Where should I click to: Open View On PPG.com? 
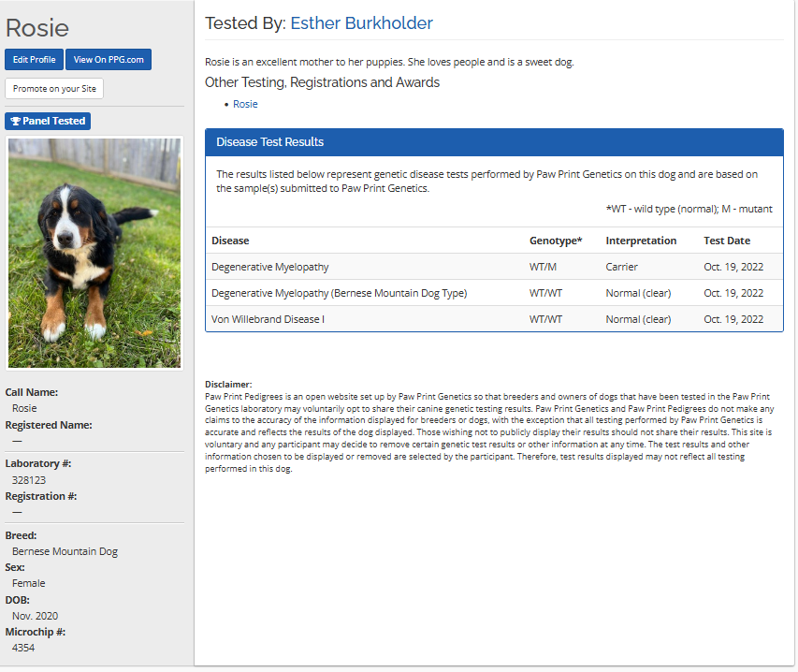coord(108,60)
